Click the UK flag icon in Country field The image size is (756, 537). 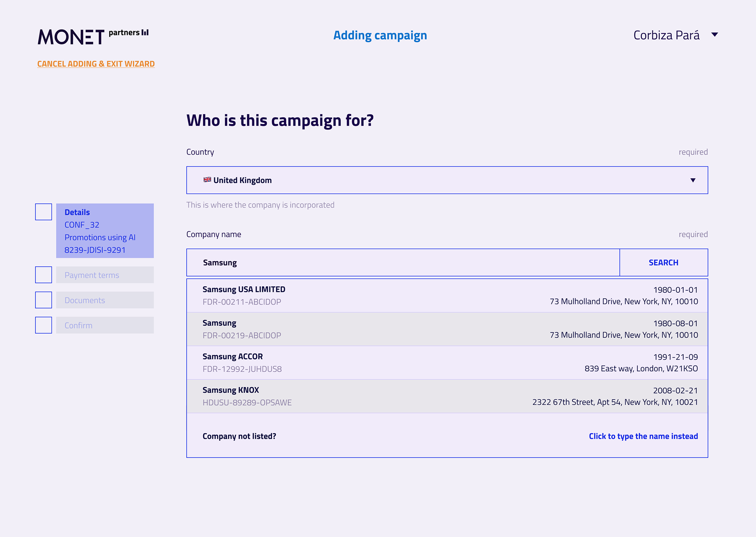207,180
